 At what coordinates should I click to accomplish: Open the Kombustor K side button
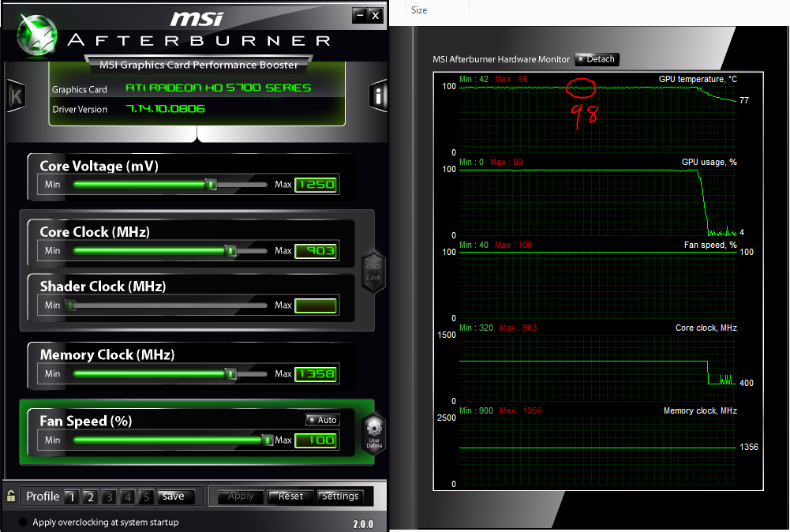click(16, 96)
